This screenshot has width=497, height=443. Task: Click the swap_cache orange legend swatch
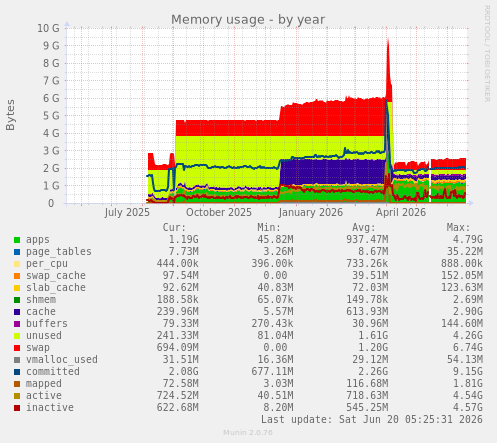pyautogui.click(x=17, y=276)
